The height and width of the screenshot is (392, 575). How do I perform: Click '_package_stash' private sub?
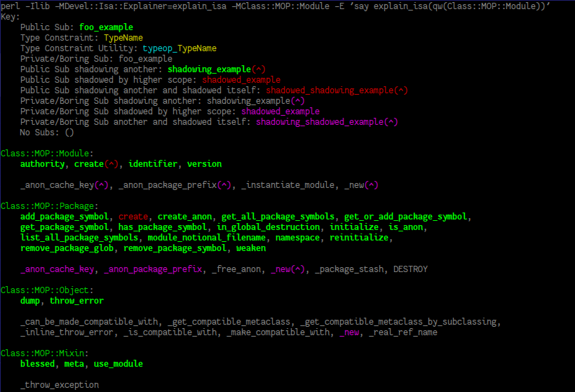tap(349, 269)
